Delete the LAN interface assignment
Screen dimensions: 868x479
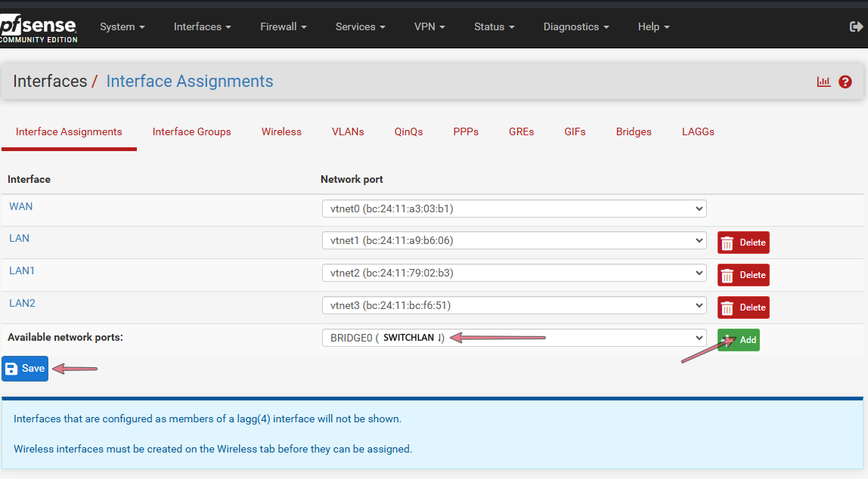click(x=742, y=243)
